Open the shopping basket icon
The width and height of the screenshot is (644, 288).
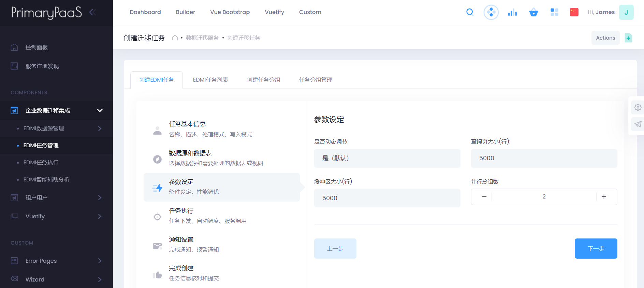click(x=533, y=12)
